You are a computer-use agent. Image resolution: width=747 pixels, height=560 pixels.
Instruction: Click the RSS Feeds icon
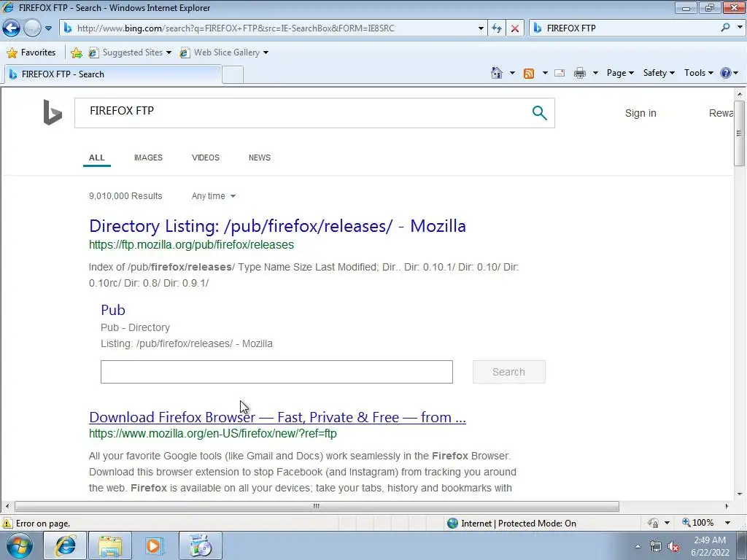point(529,74)
